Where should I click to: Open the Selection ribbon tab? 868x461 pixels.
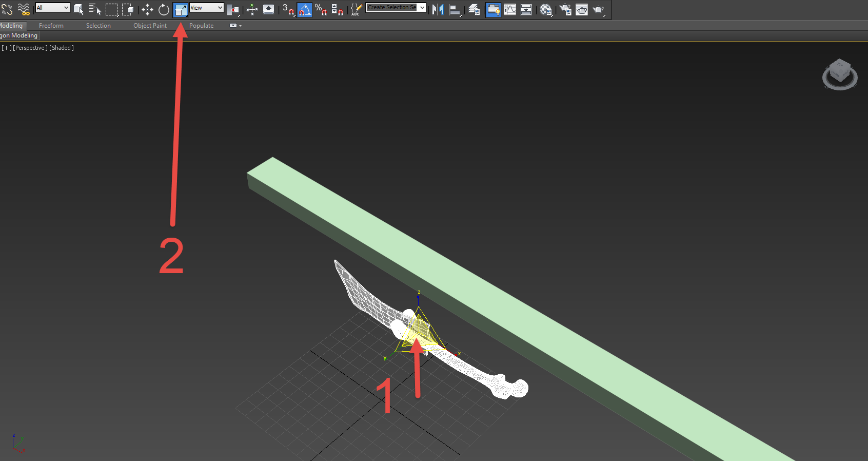pos(98,26)
